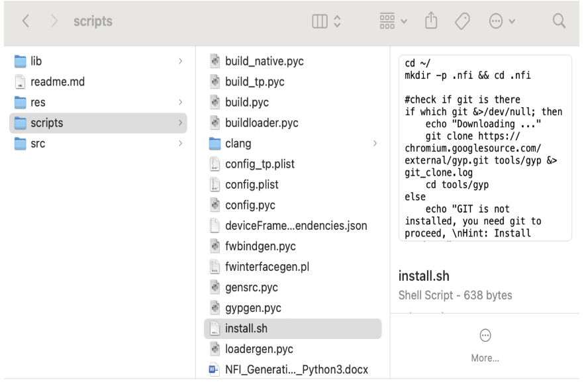Screen dimensions: 584x392
Task: Click the install.sh preview heading
Action: (424, 276)
